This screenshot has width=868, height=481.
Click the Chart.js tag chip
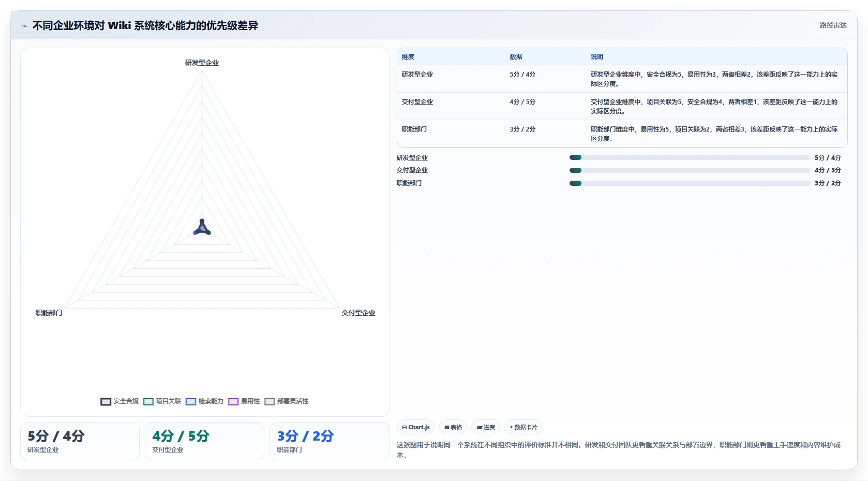coord(416,427)
